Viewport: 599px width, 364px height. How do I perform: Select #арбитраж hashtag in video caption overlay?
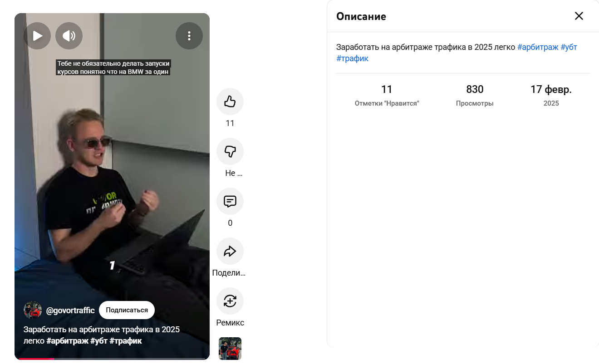tap(67, 341)
